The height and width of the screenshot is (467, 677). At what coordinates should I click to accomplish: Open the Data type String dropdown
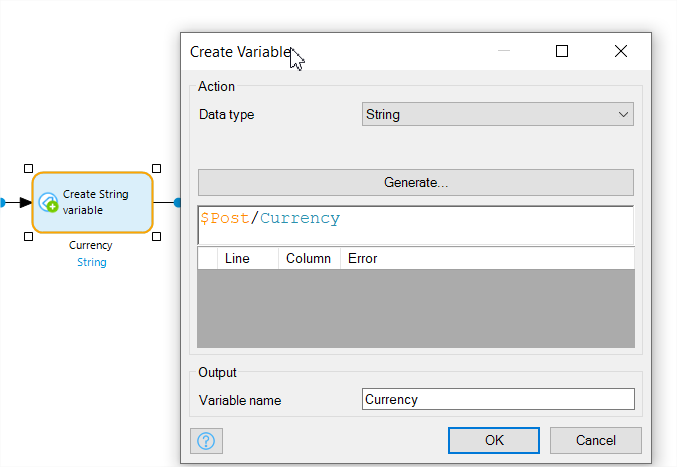[x=497, y=114]
